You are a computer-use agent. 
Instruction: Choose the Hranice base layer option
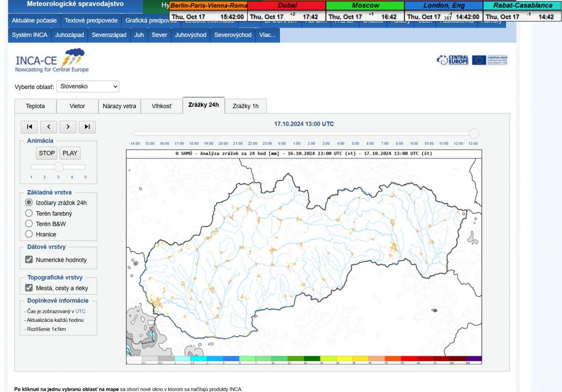29,234
